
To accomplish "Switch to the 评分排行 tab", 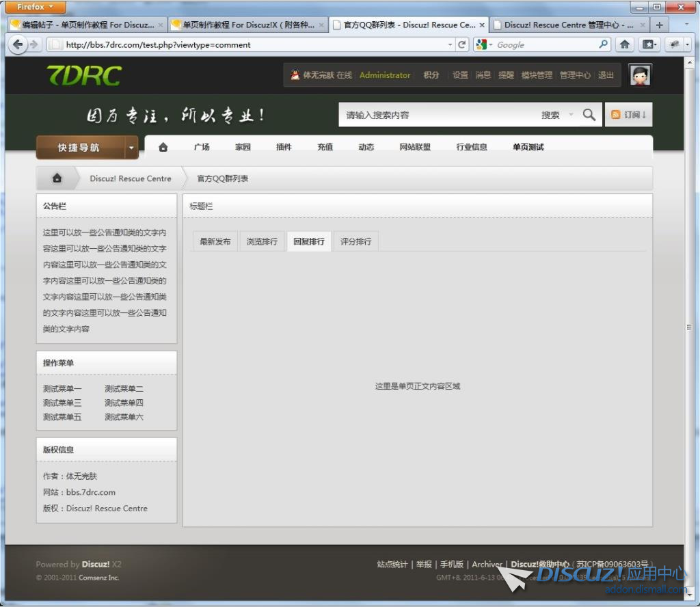I will point(355,241).
